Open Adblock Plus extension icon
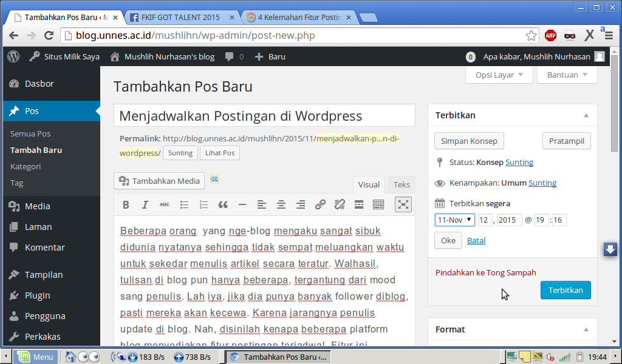 point(550,36)
